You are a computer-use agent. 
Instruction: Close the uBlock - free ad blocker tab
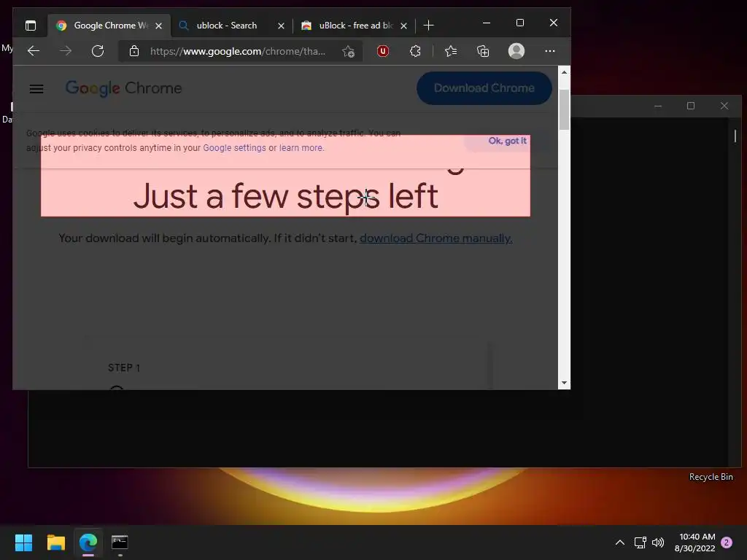point(403,26)
